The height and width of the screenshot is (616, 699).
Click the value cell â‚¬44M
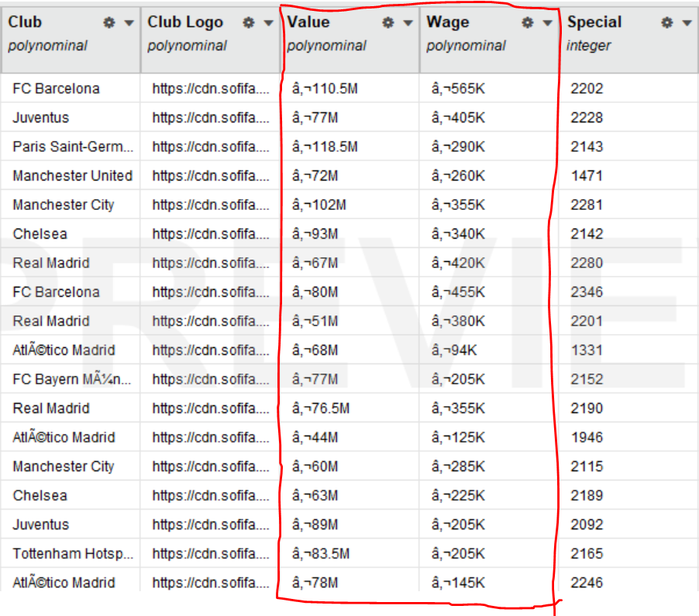pyautogui.click(x=315, y=437)
